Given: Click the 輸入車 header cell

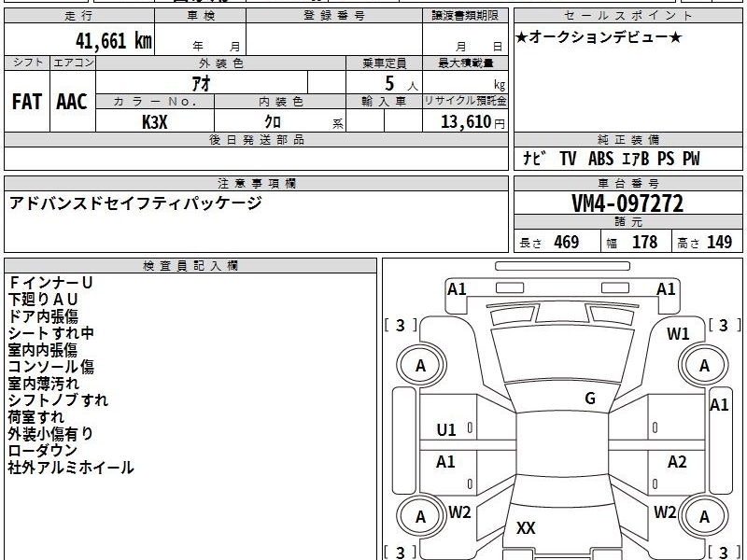Looking at the screenshot, I should pyautogui.click(x=384, y=101).
